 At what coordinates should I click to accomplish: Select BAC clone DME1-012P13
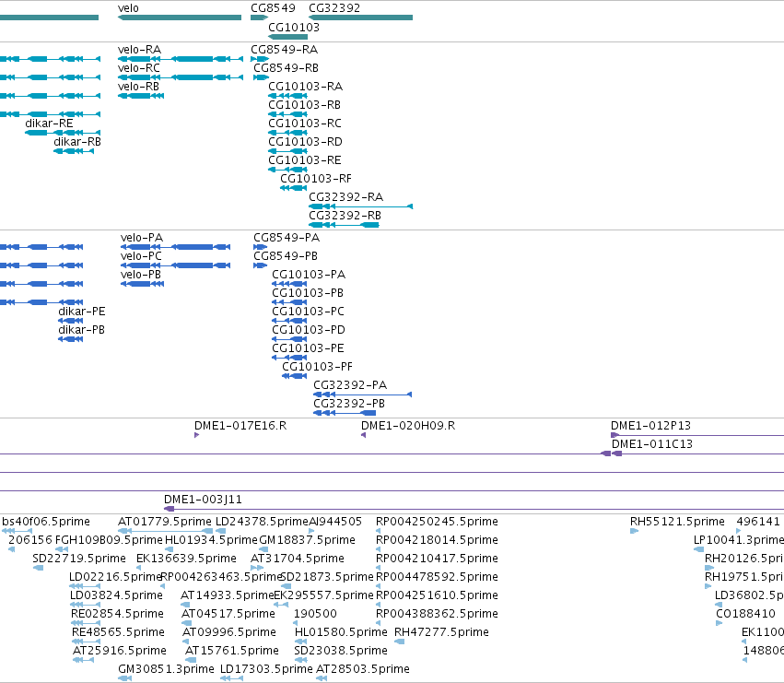pos(697,435)
